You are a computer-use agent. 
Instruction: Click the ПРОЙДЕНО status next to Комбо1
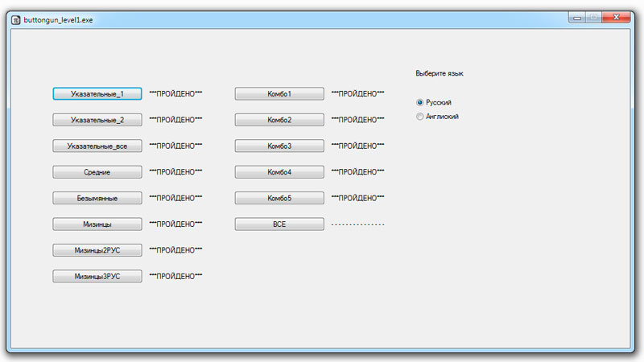tap(357, 93)
